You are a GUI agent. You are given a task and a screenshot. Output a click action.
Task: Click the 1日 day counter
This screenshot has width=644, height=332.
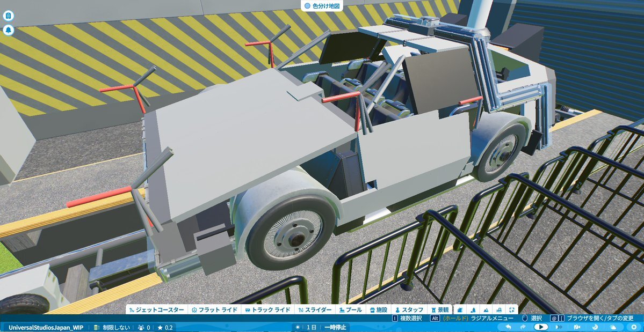tap(312, 328)
